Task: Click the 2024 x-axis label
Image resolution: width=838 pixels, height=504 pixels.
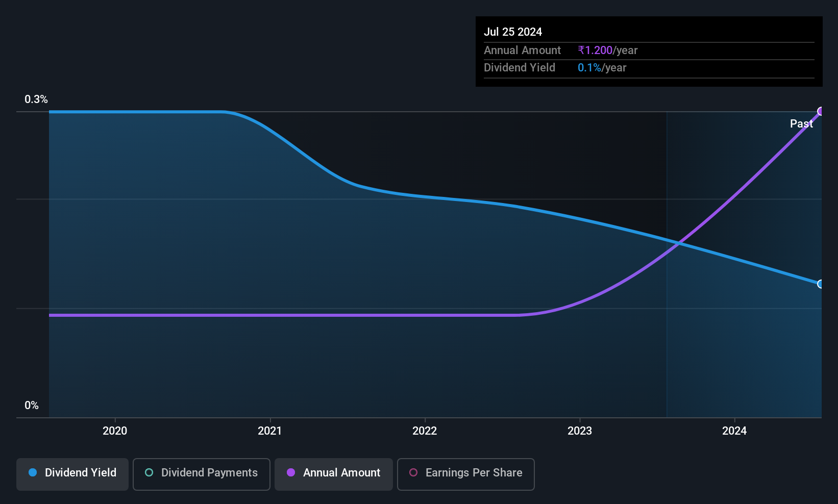Action: coord(734,431)
